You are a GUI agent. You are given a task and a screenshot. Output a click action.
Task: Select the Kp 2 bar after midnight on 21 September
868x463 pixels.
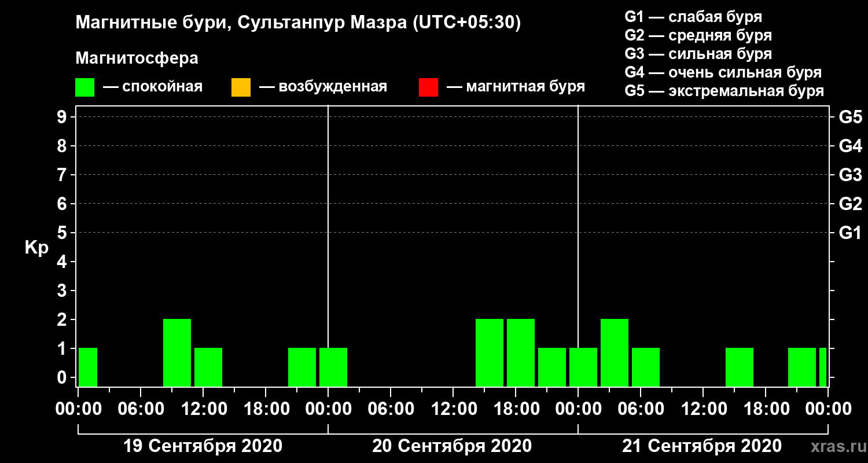pyautogui.click(x=615, y=352)
